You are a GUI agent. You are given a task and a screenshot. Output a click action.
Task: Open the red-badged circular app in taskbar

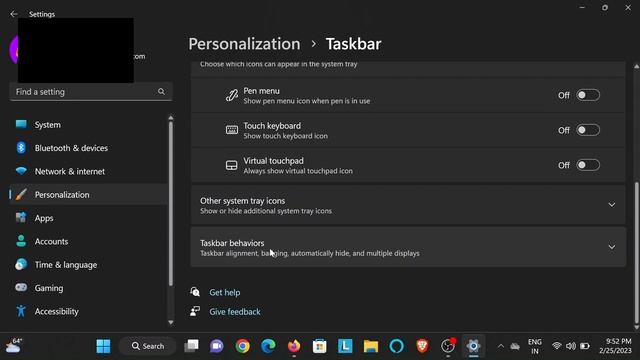(x=448, y=346)
